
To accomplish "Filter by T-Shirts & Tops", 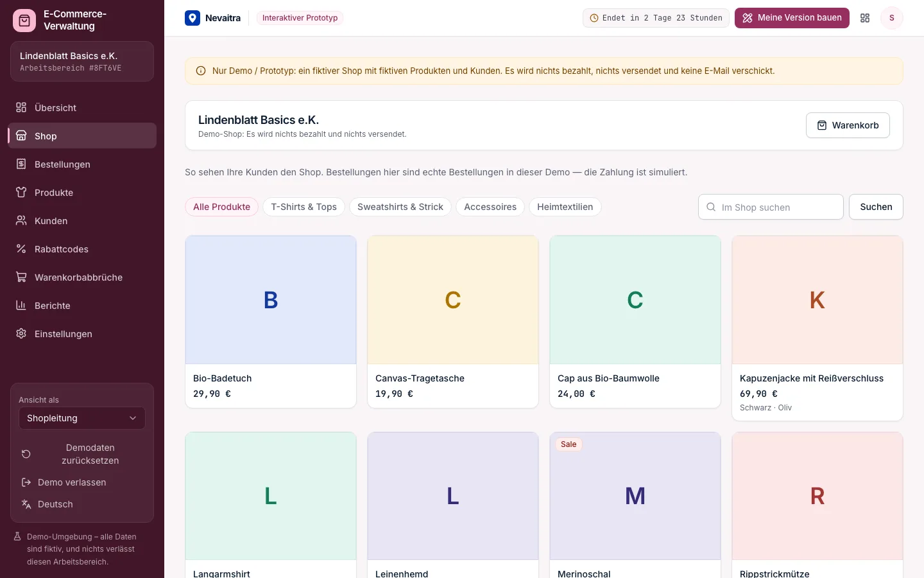I will click(x=304, y=207).
